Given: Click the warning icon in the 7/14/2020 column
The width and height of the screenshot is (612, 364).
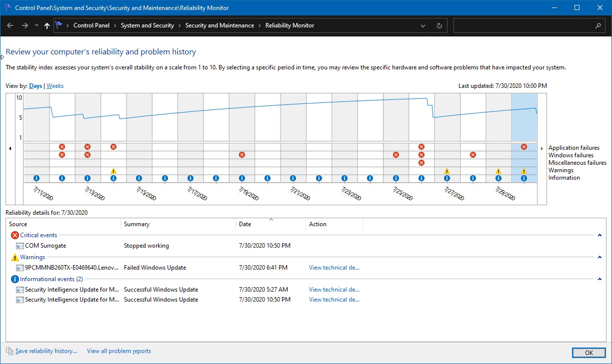Looking at the screenshot, I should coord(113,171).
